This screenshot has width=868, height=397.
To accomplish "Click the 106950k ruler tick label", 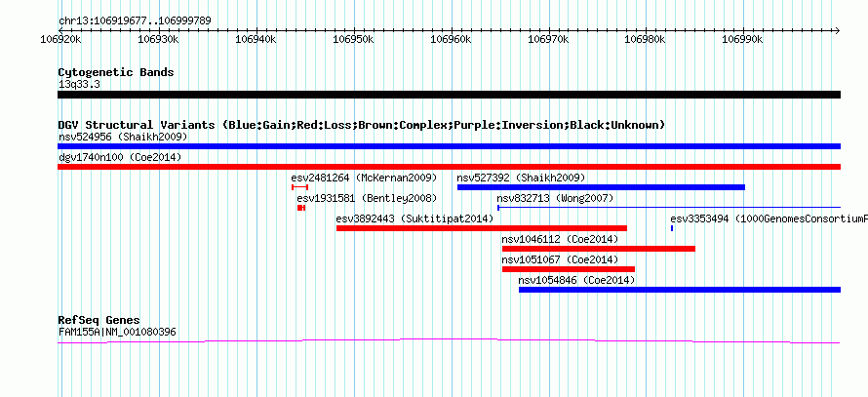I will pos(353,39).
